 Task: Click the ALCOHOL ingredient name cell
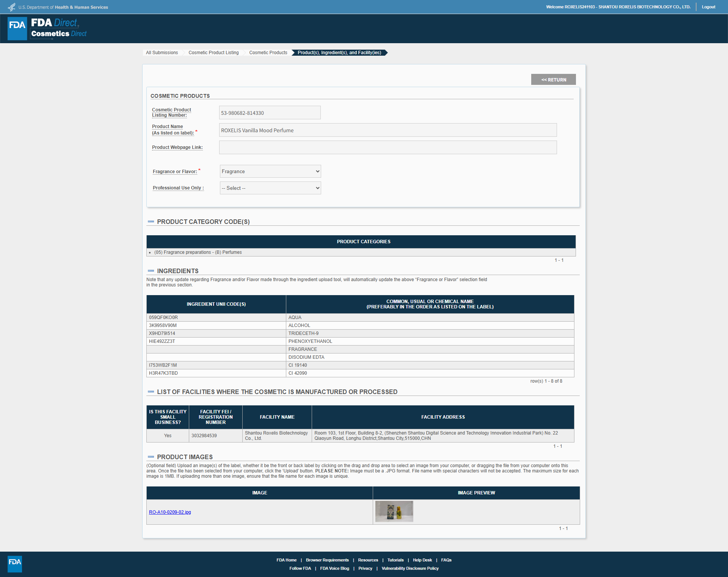tap(430, 325)
